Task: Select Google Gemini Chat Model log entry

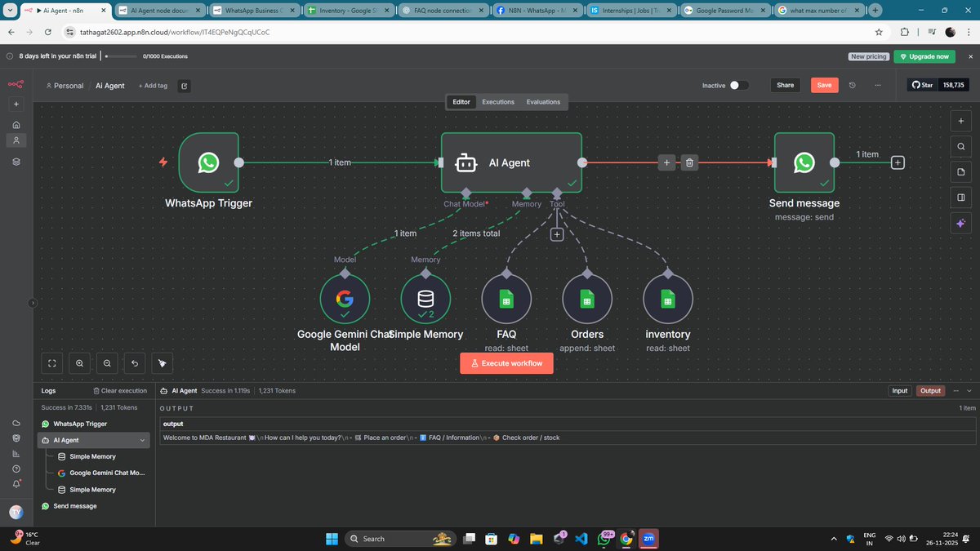Action: pos(102,473)
